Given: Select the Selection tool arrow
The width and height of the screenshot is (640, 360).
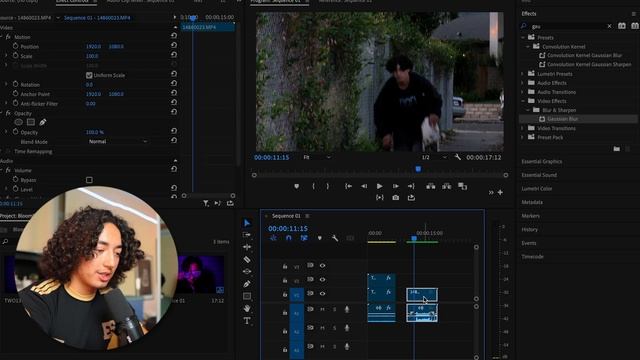Looking at the screenshot, I should [x=247, y=223].
